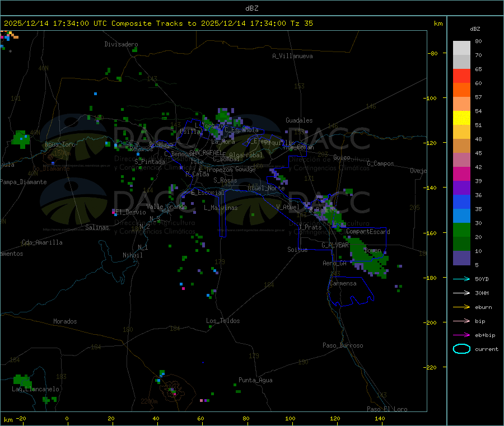Click the cyan 50YD arrow in legend
The height and width of the screenshot is (426, 504).
click(x=461, y=279)
